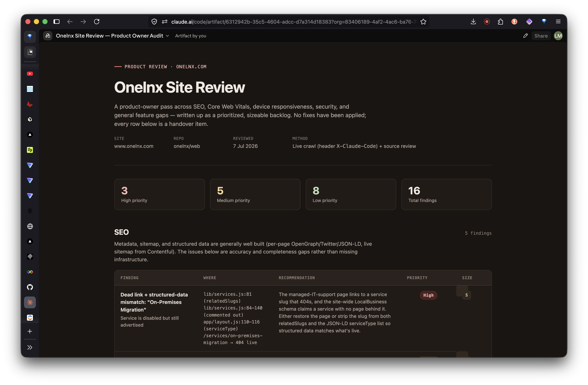Bookmark this page with the star icon
The width and height of the screenshot is (588, 385).
point(423,22)
